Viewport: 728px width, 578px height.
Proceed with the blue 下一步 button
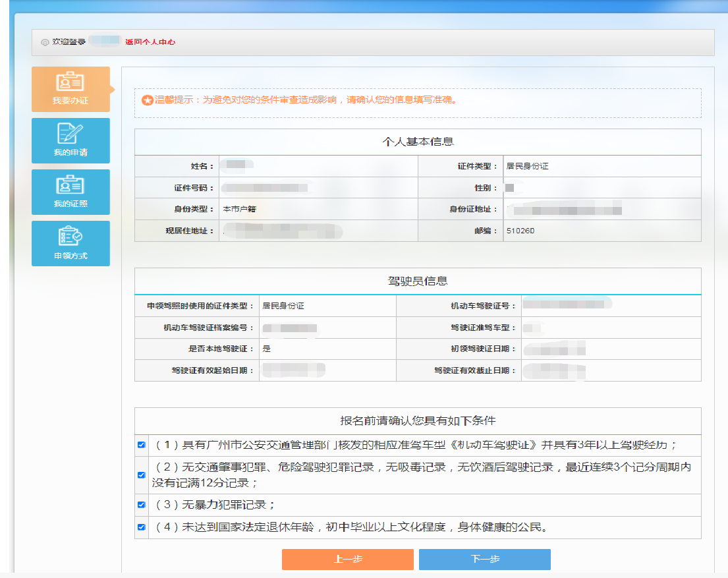[484, 559]
